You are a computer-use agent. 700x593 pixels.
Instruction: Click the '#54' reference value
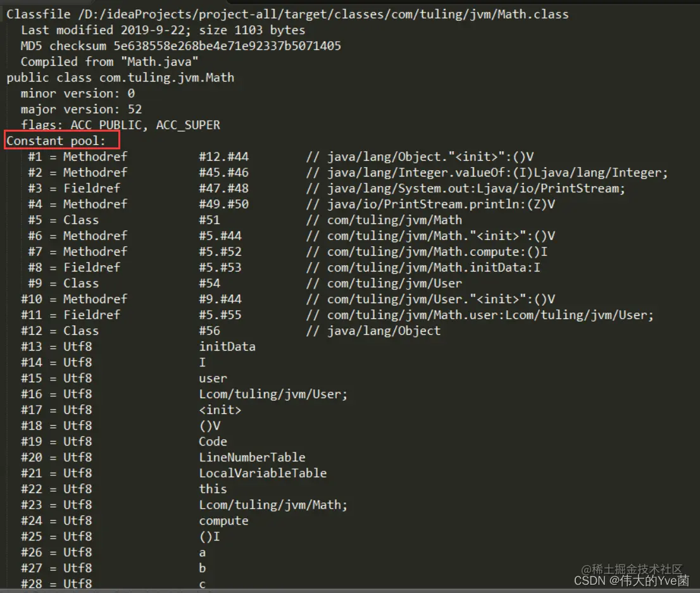pyautogui.click(x=209, y=284)
